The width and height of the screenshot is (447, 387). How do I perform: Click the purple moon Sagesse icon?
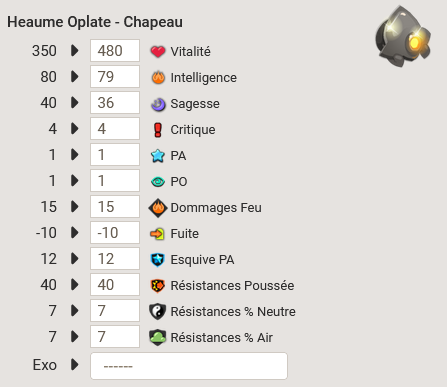[x=158, y=104]
